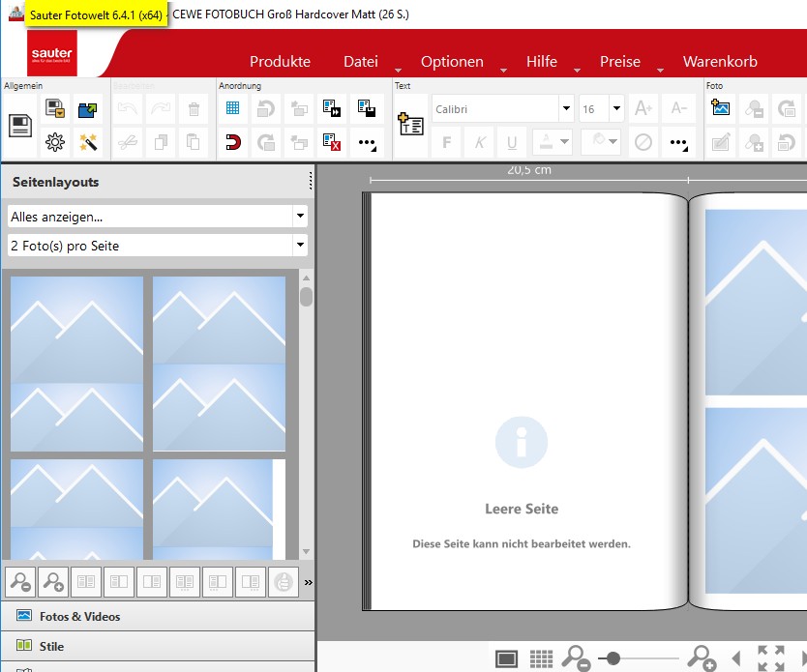
Task: Switch to the thumbnail grid overview icon
Action: [542, 659]
